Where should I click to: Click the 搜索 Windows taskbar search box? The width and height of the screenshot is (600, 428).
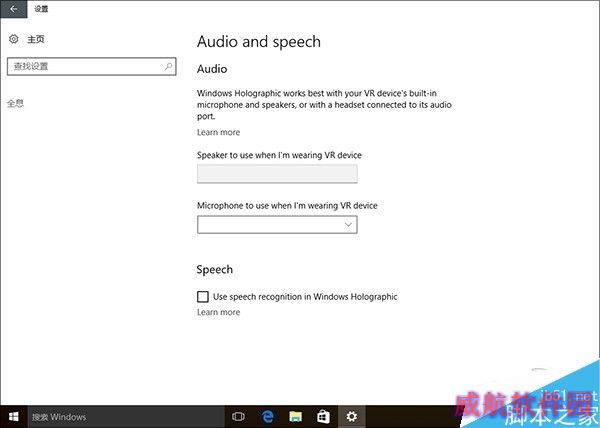pyautogui.click(x=126, y=417)
